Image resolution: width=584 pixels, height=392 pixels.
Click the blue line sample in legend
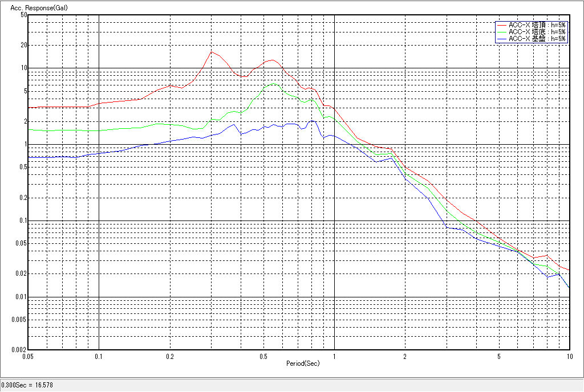(x=501, y=39)
